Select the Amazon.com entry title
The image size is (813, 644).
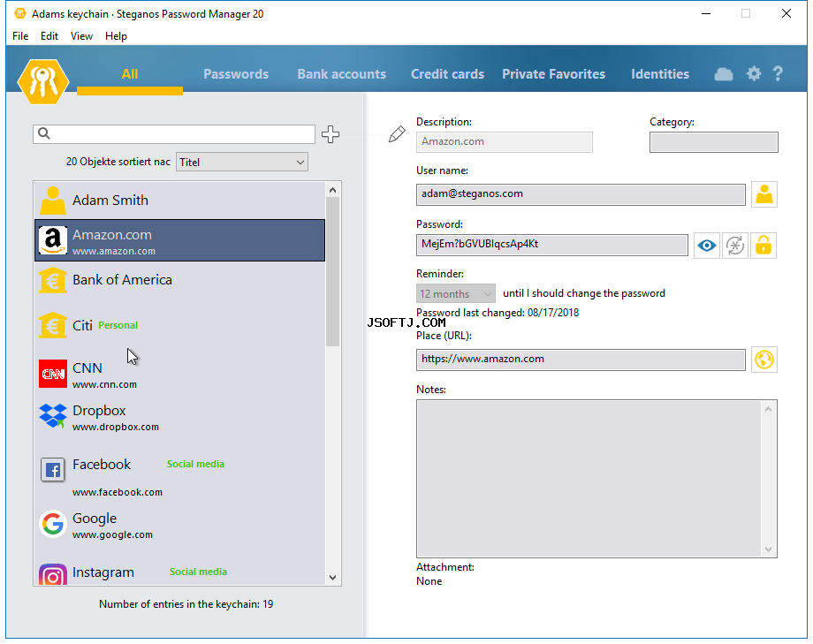112,235
